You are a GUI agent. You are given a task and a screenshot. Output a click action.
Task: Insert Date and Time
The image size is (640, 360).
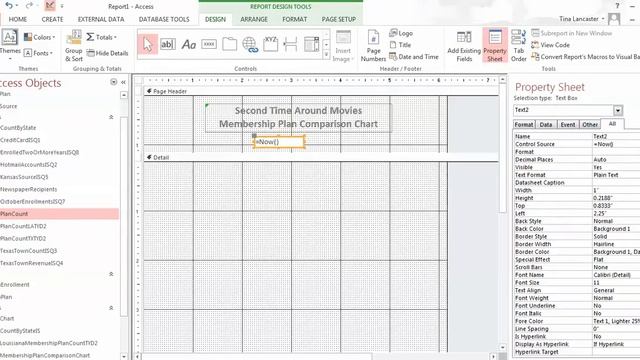(414, 57)
